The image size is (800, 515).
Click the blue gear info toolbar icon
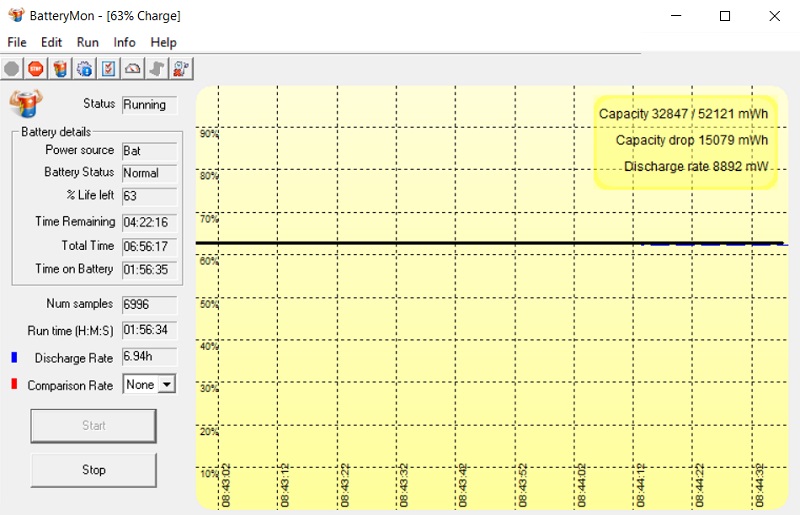click(x=84, y=69)
